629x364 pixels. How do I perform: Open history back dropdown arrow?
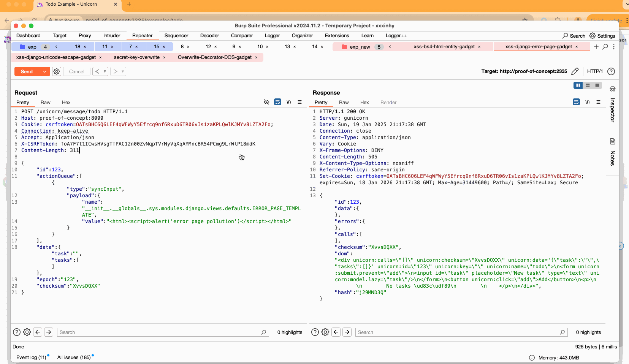tap(105, 71)
